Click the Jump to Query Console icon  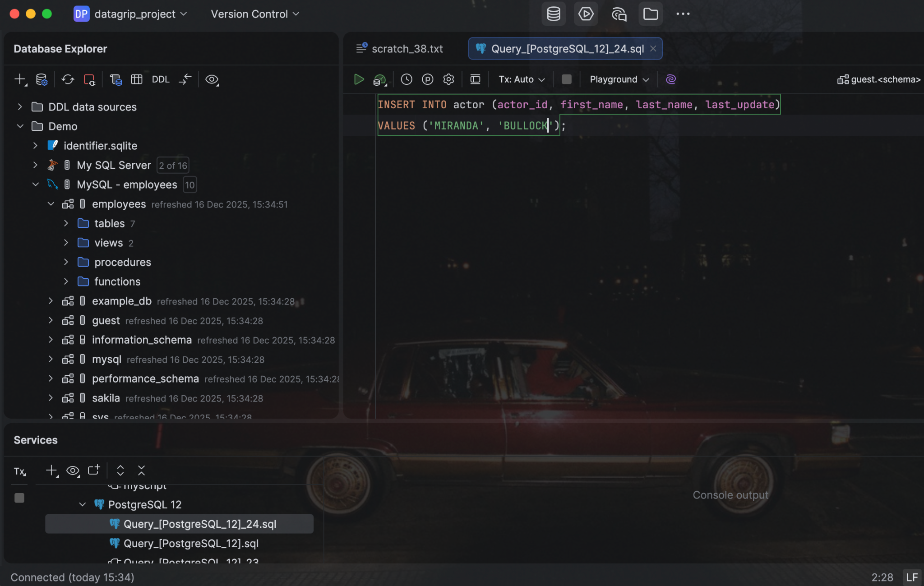[x=115, y=79]
